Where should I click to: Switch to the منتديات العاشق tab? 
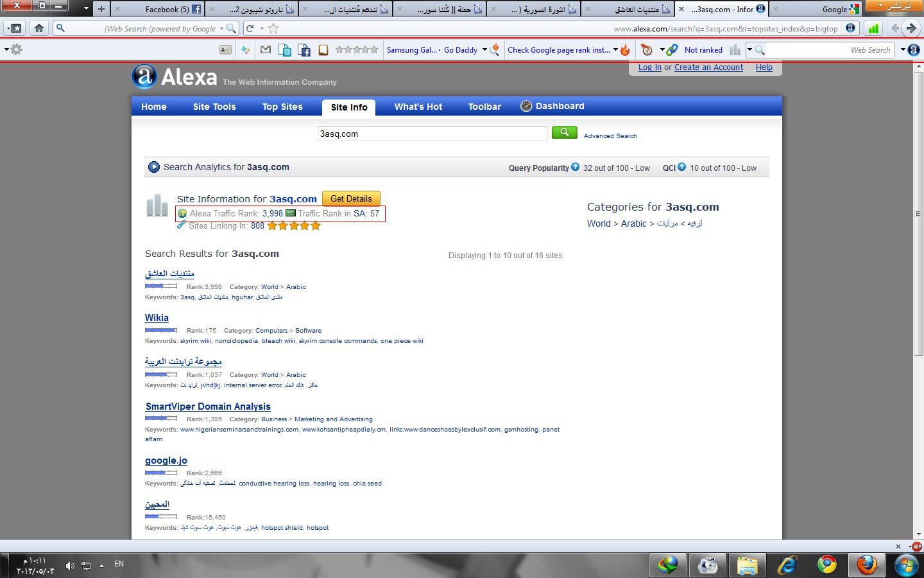point(629,9)
